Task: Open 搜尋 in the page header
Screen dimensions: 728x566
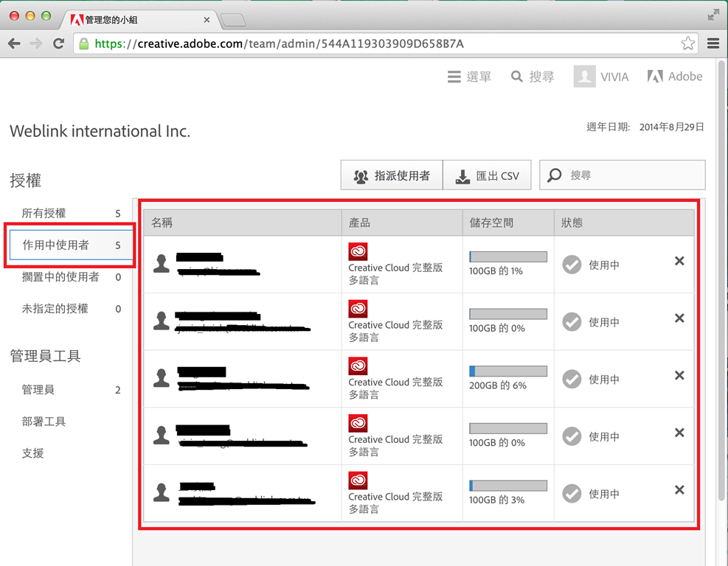Action: 533,77
